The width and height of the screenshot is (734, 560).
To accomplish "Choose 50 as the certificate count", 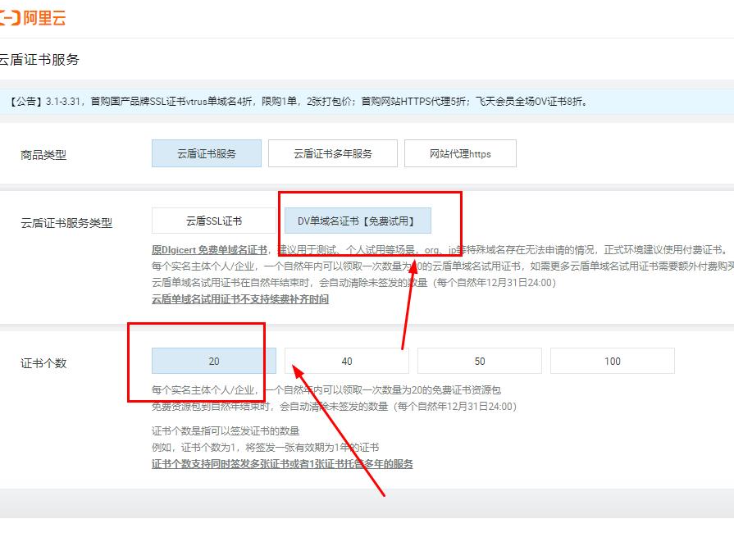I will (x=479, y=361).
